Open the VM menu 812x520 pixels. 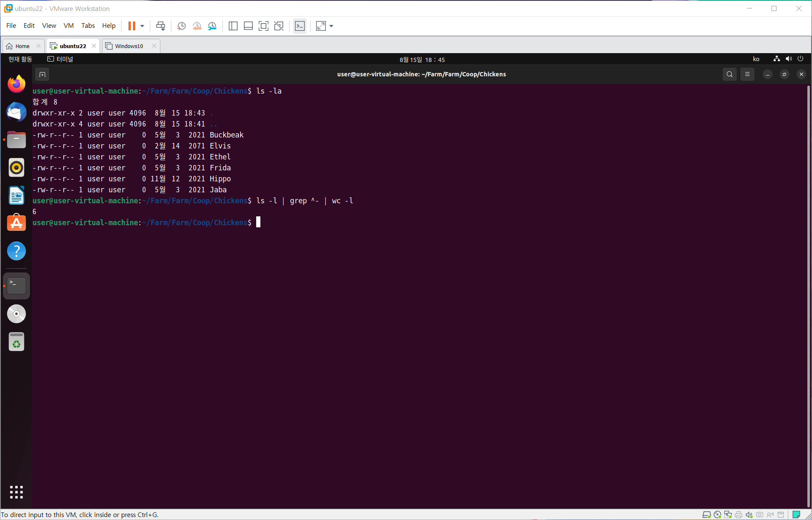coord(68,26)
